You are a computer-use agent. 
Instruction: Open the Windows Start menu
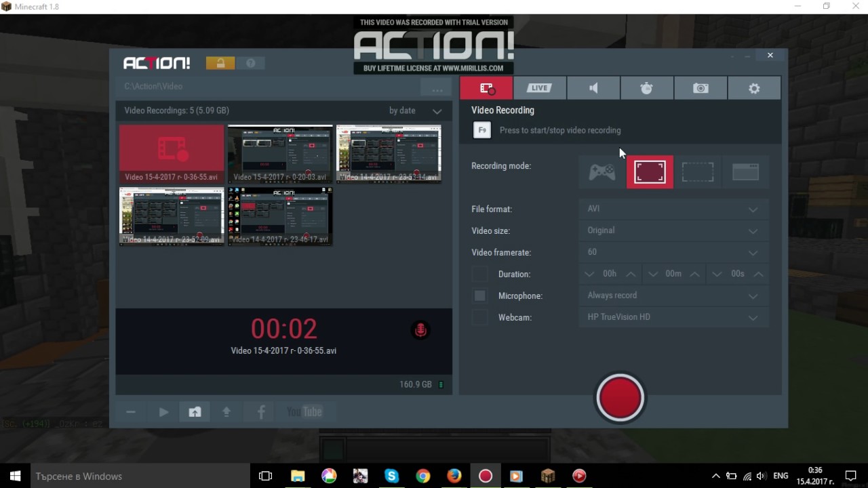15,476
